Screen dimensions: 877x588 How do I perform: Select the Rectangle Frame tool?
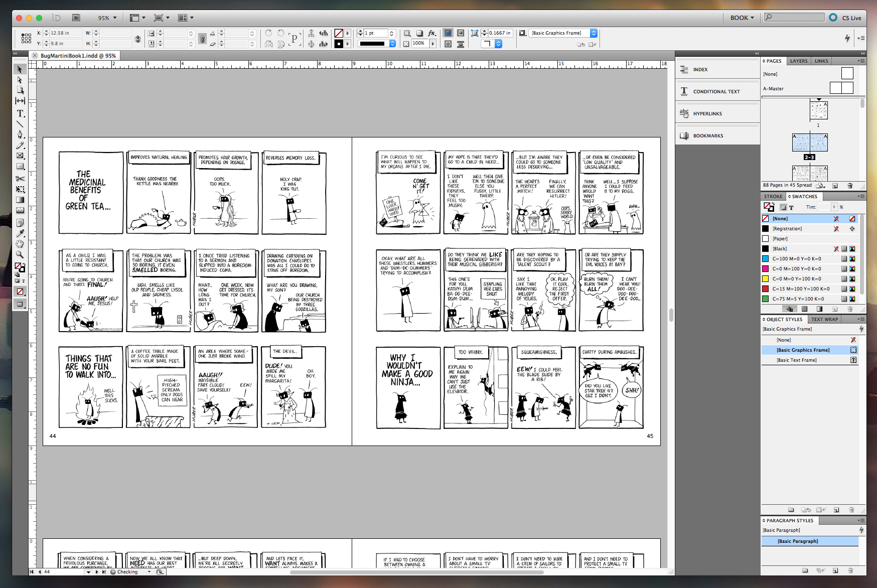(x=20, y=156)
